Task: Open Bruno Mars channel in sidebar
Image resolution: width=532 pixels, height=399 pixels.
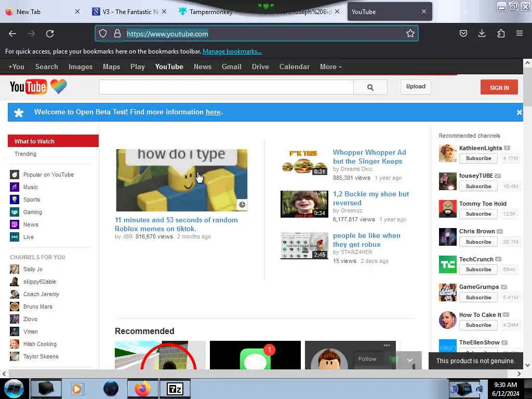Action: tap(31, 307)
